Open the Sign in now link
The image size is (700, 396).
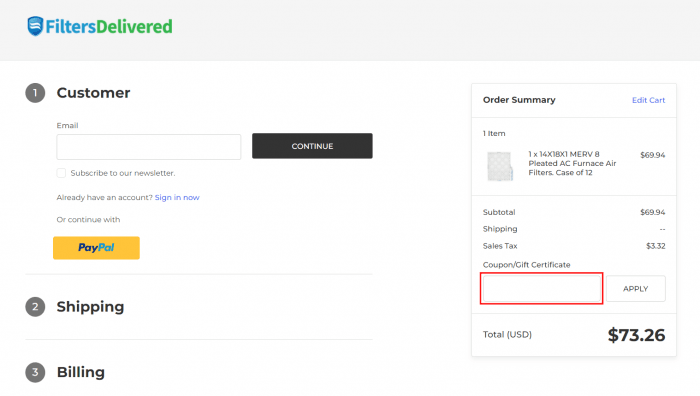[177, 197]
